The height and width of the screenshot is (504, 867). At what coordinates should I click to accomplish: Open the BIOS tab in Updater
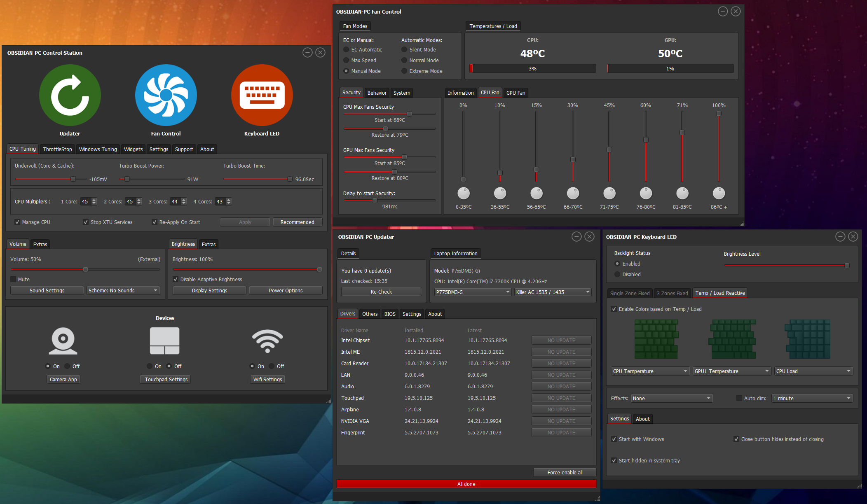(x=390, y=314)
